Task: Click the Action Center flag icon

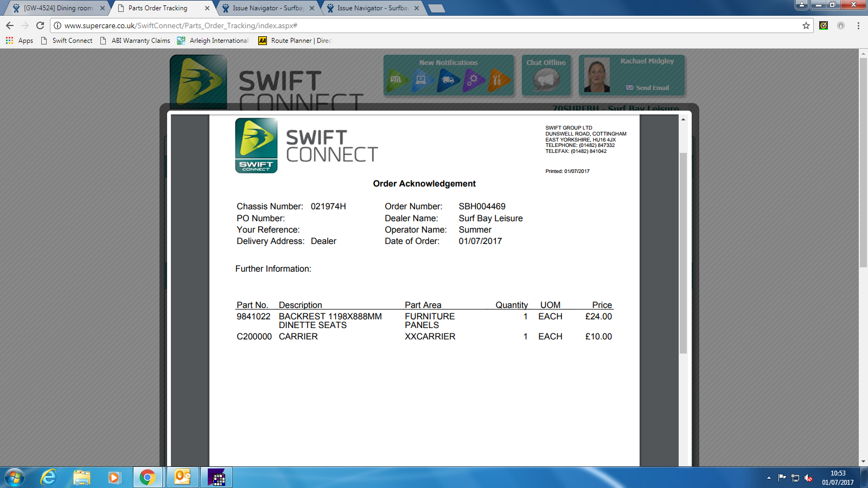Action: pyautogui.click(x=782, y=478)
